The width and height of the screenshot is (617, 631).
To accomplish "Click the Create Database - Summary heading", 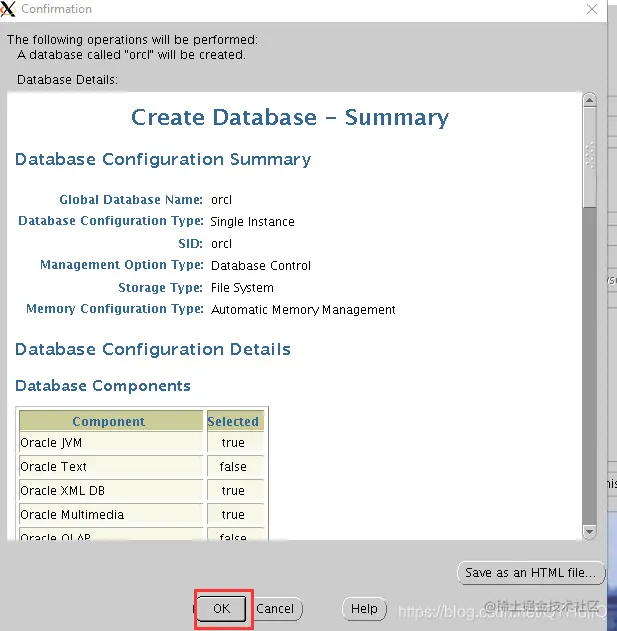I will click(290, 118).
